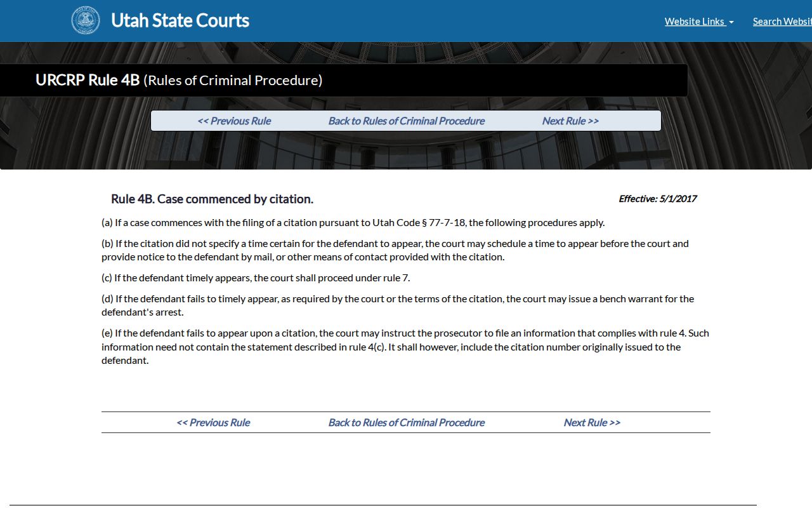Click the URCRP Rule 4B page heading
The image size is (812, 508).
(x=179, y=80)
